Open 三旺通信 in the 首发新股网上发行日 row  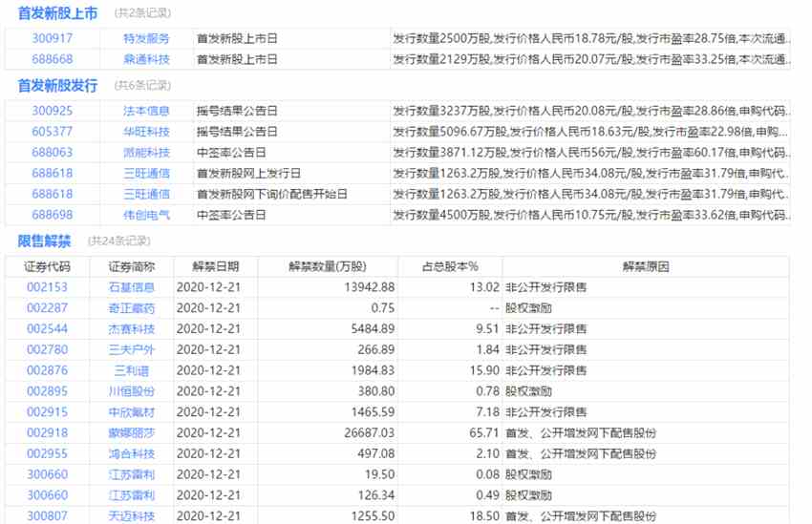pyautogui.click(x=146, y=173)
